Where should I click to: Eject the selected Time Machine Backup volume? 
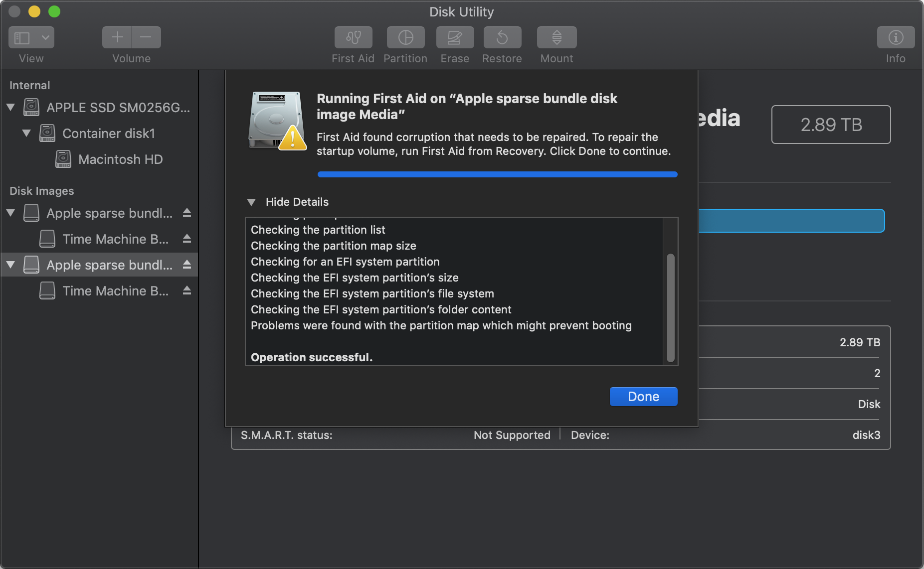point(186,290)
